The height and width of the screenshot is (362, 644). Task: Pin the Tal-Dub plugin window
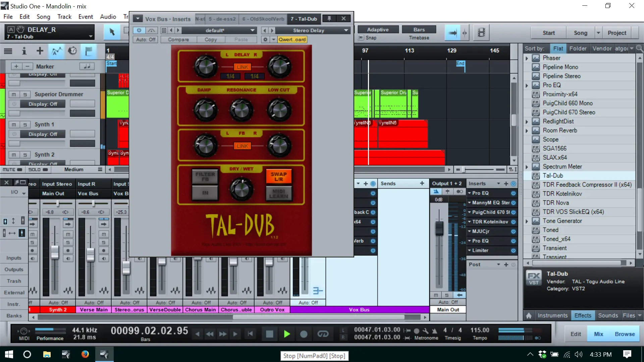pos(329,19)
